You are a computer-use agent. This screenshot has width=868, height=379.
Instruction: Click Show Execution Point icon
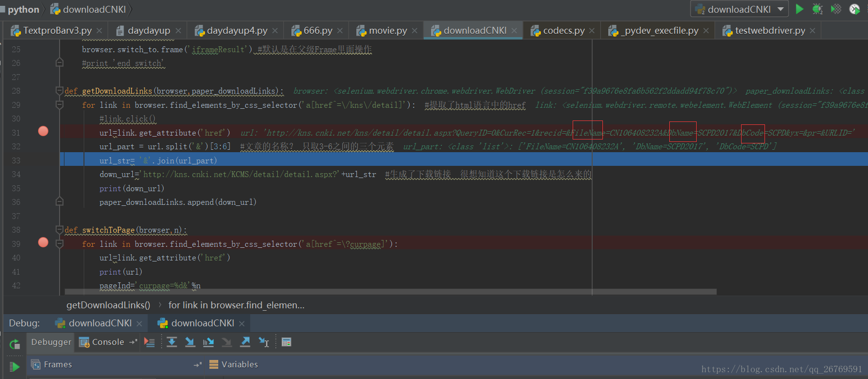[149, 342]
